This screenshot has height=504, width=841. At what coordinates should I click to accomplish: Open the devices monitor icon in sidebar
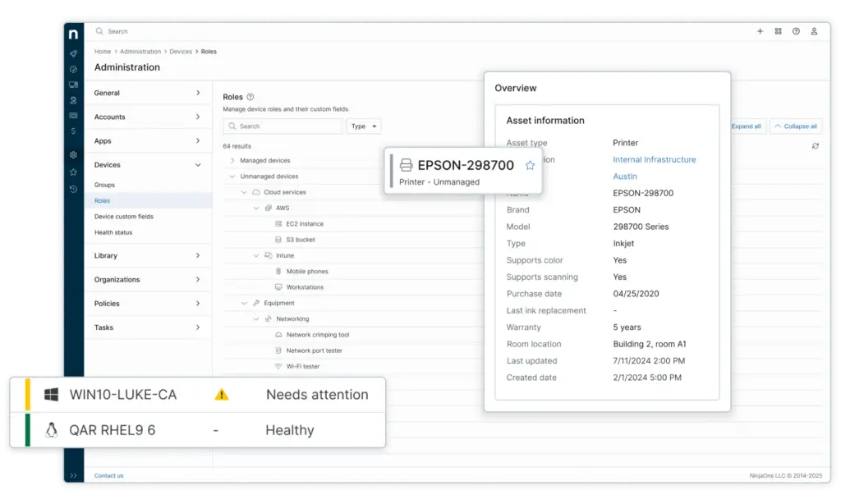(x=73, y=85)
